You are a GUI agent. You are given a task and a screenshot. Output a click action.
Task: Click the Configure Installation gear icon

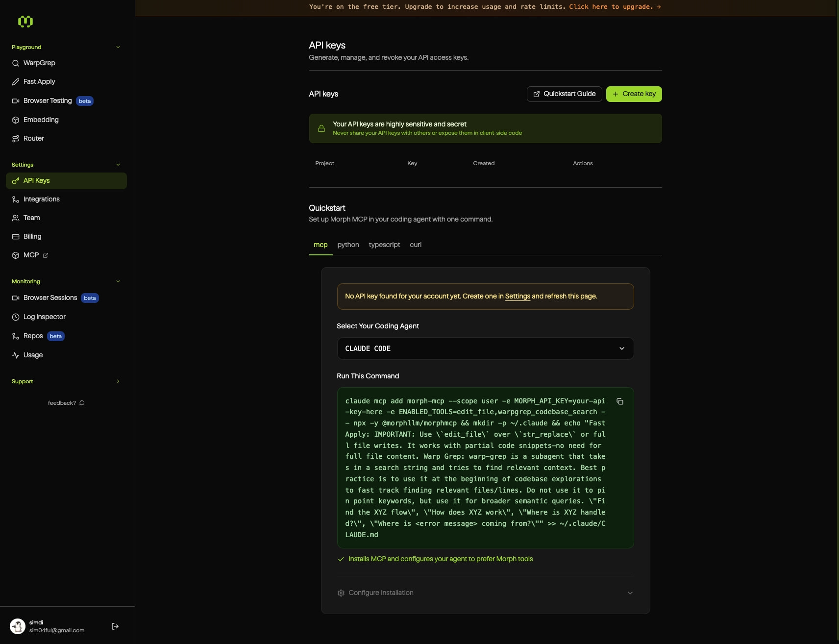tap(341, 593)
